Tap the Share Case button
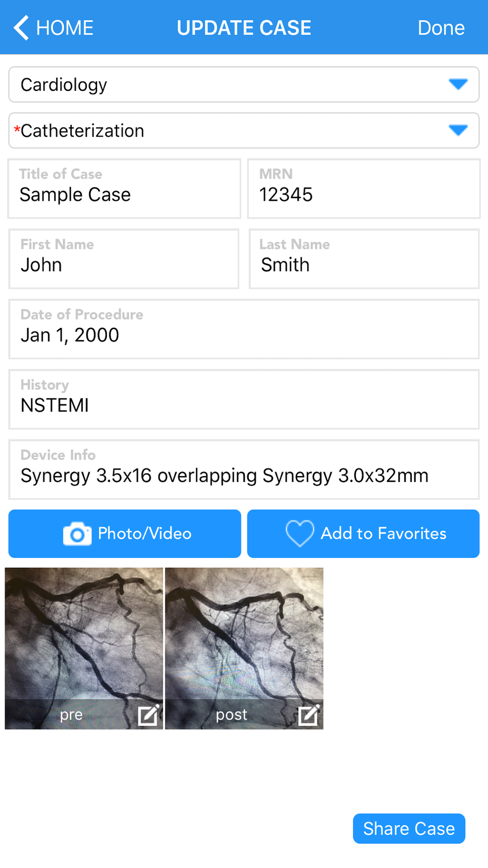 coord(409,828)
